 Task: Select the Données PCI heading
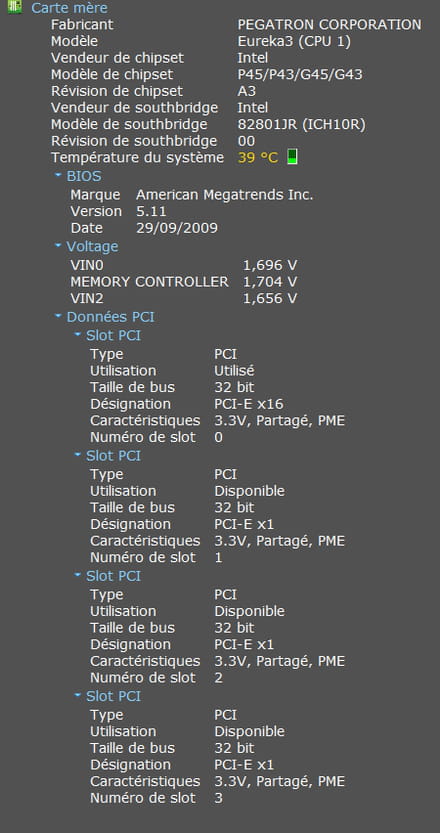pos(111,317)
